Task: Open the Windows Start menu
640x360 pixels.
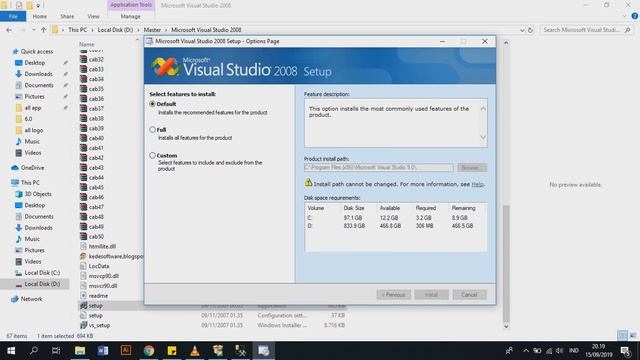Action: point(11,351)
